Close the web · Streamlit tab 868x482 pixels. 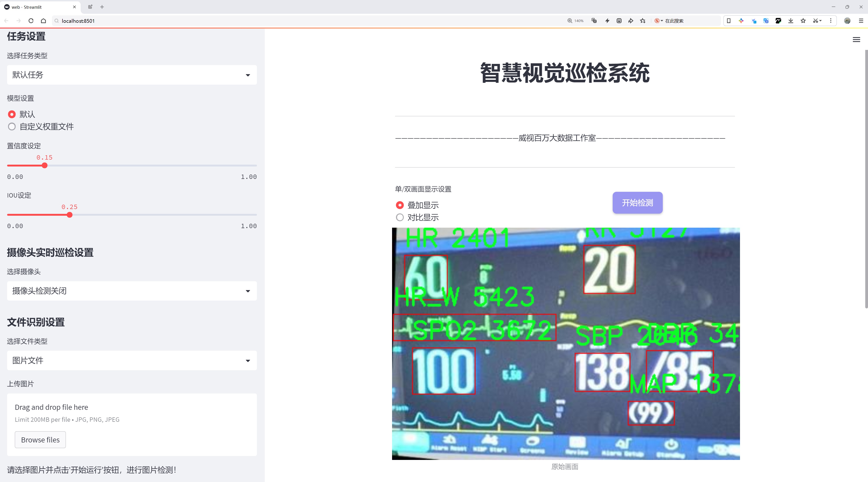click(x=74, y=7)
